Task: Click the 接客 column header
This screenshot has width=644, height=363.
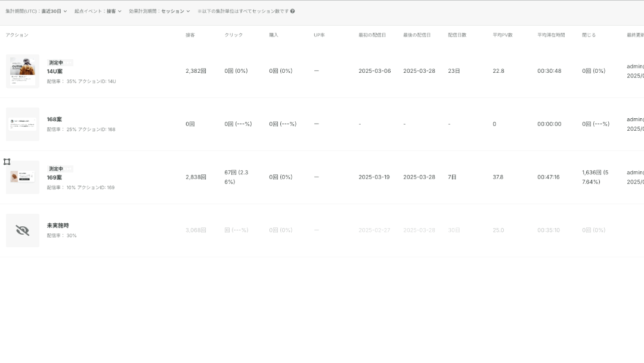Action: (x=190, y=35)
